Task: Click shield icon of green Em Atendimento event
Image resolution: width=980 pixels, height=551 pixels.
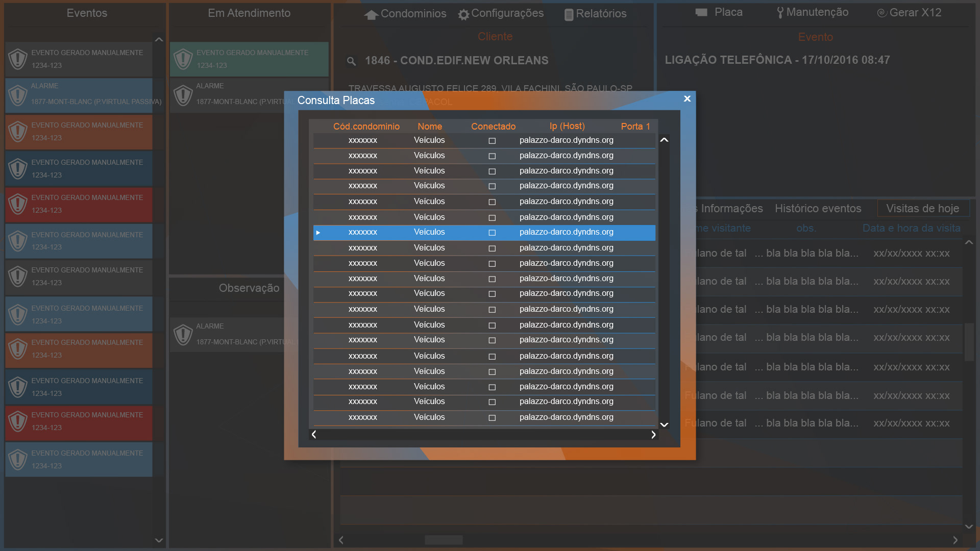Action: point(183,59)
